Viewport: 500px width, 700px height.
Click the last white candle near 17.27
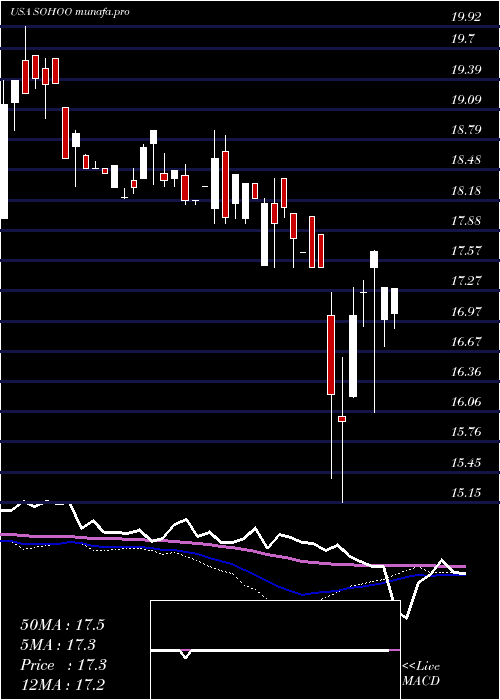point(395,301)
